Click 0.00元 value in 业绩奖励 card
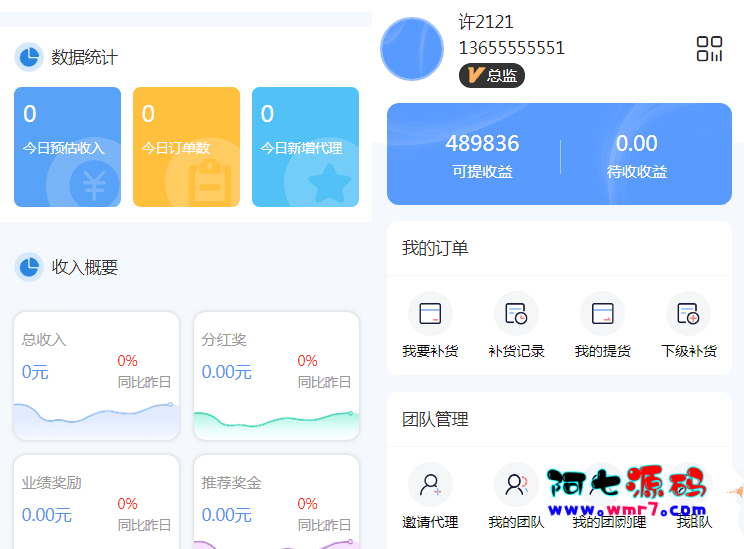The height and width of the screenshot is (549, 744). pos(47,515)
